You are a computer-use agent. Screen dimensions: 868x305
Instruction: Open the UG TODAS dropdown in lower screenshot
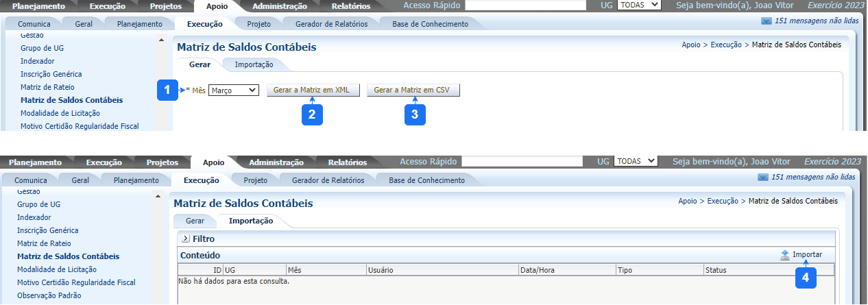(x=635, y=161)
